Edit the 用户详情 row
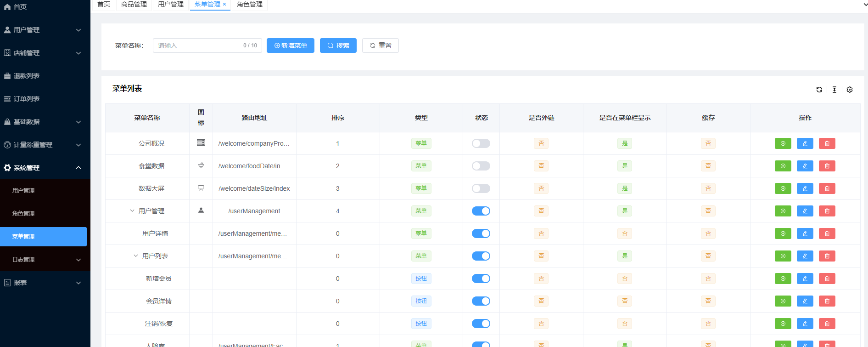This screenshot has height=347, width=868. click(805, 233)
